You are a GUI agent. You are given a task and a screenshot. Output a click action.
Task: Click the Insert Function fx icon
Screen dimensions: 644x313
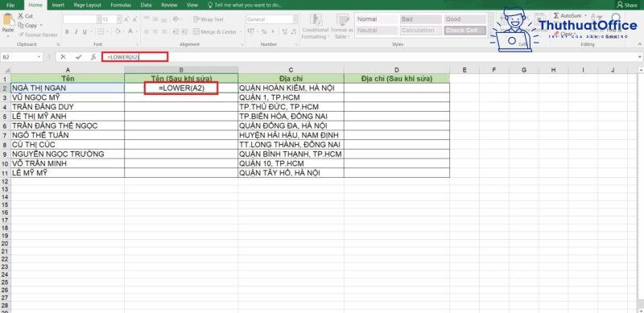pyautogui.click(x=93, y=57)
